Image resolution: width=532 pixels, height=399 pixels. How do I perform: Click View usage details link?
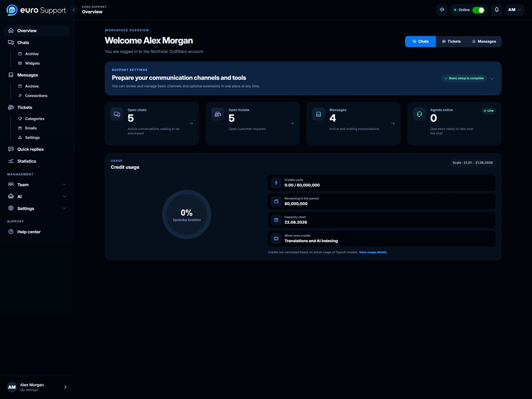click(x=373, y=252)
